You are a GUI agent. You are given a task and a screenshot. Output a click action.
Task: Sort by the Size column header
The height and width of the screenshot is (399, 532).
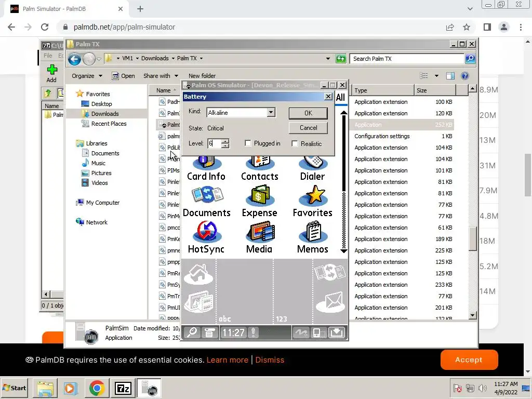(x=435, y=90)
